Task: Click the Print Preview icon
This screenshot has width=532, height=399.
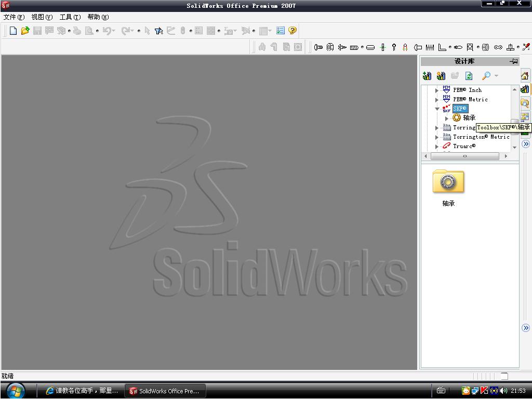Action: point(89,31)
